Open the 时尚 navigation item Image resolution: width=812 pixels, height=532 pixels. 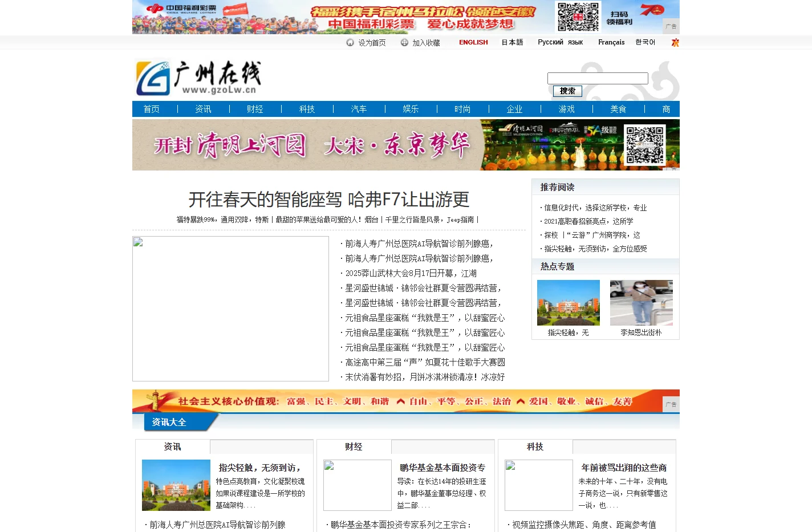click(x=463, y=109)
